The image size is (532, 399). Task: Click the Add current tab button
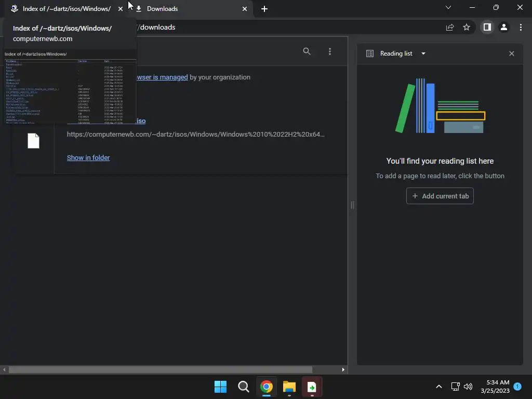tap(440, 196)
